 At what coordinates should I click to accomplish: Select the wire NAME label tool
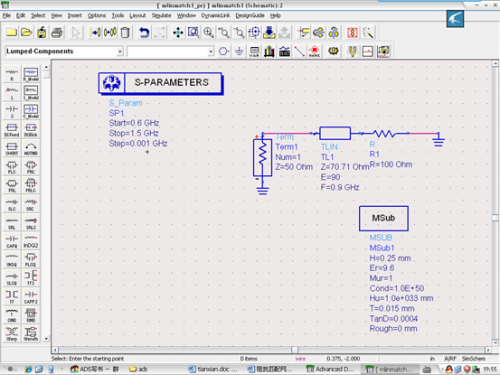point(314,51)
